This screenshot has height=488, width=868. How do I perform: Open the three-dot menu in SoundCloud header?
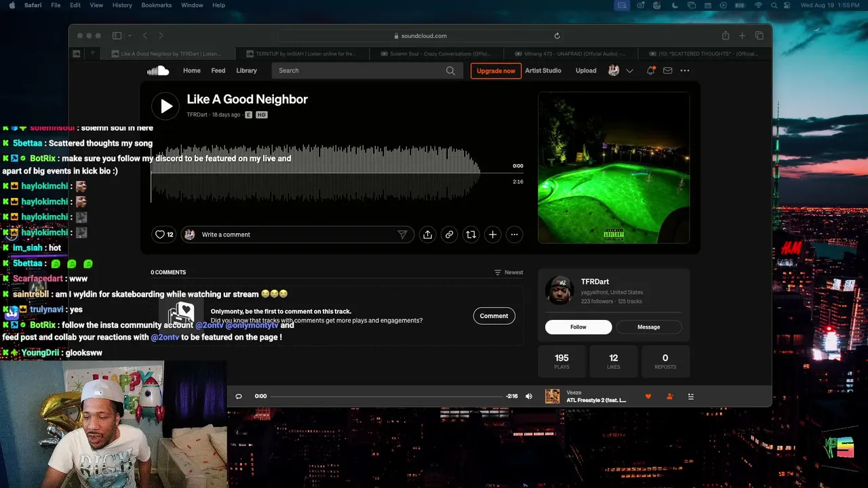685,70
